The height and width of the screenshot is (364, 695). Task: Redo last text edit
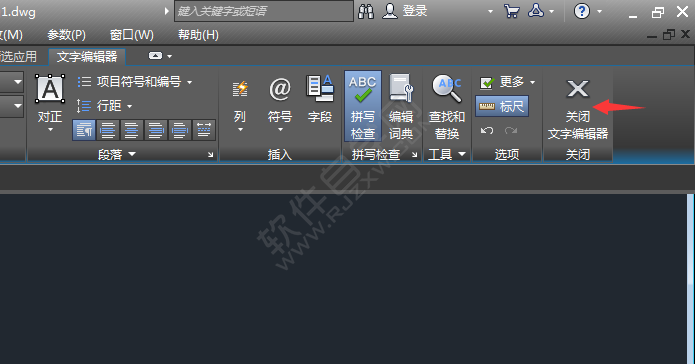click(x=511, y=130)
